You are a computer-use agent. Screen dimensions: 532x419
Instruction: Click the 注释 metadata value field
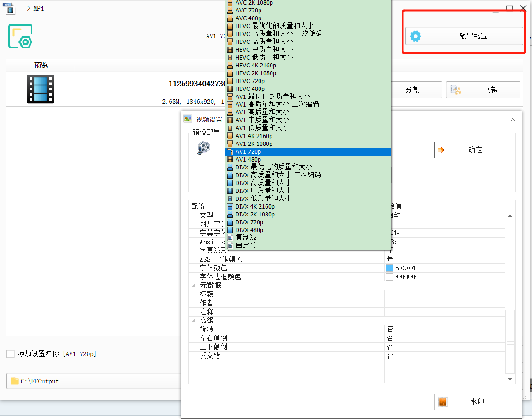[x=445, y=312]
